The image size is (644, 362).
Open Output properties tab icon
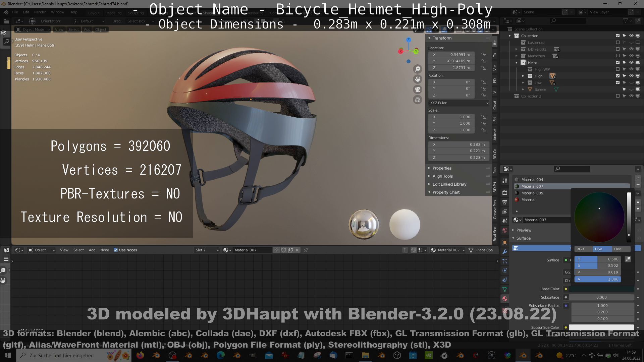tap(505, 202)
